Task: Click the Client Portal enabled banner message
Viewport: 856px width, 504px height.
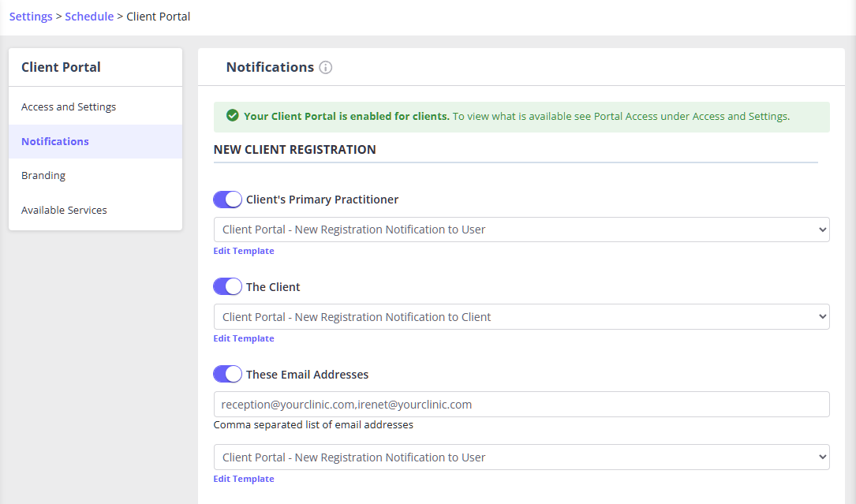Action: tap(516, 116)
